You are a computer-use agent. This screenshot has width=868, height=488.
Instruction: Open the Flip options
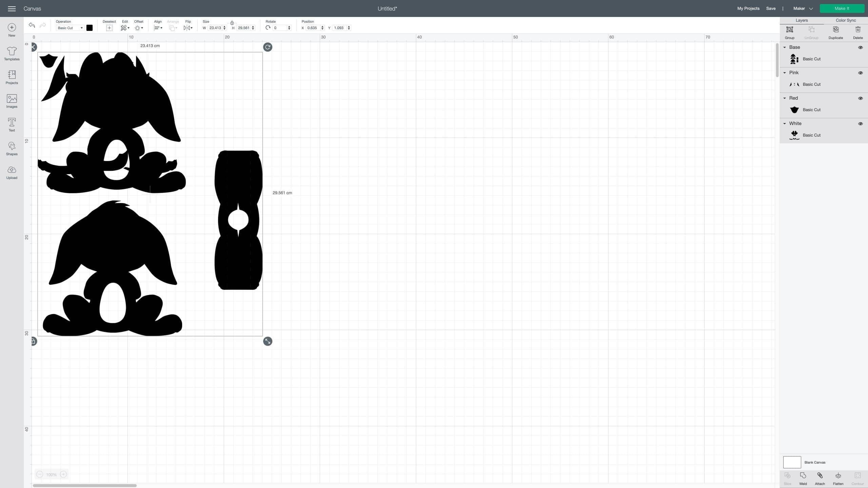pos(188,28)
